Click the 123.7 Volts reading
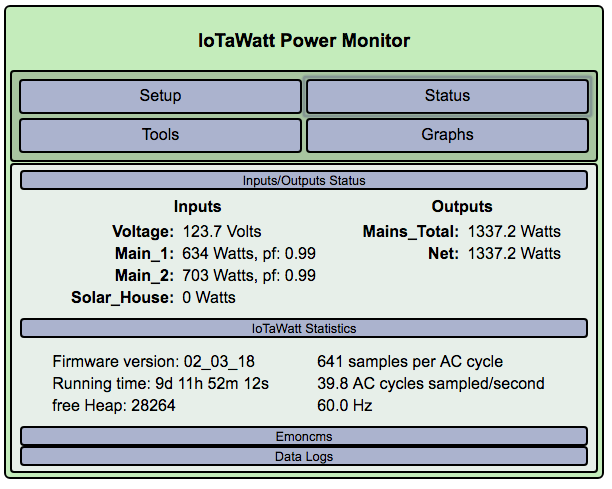Viewport: 612px width, 489px height. 222,231
